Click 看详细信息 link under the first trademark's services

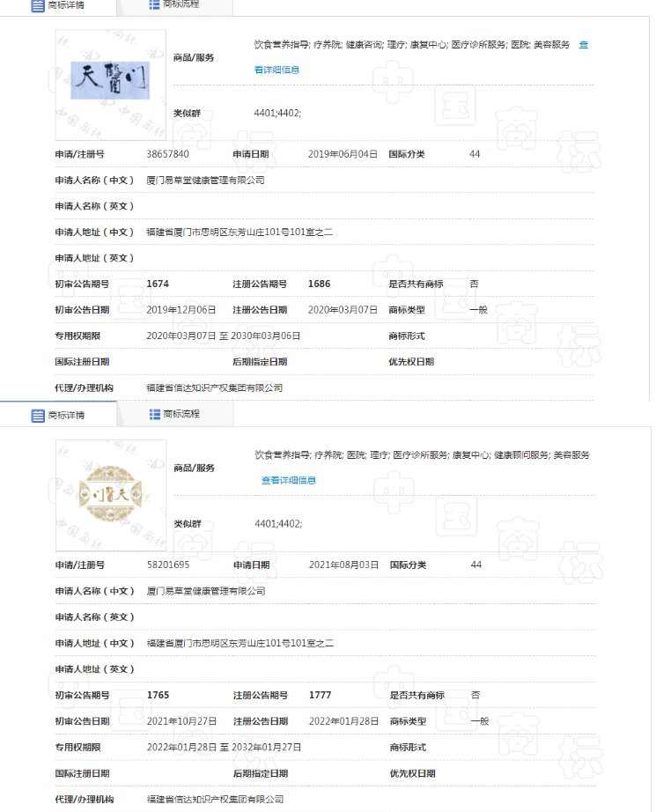click(276, 70)
